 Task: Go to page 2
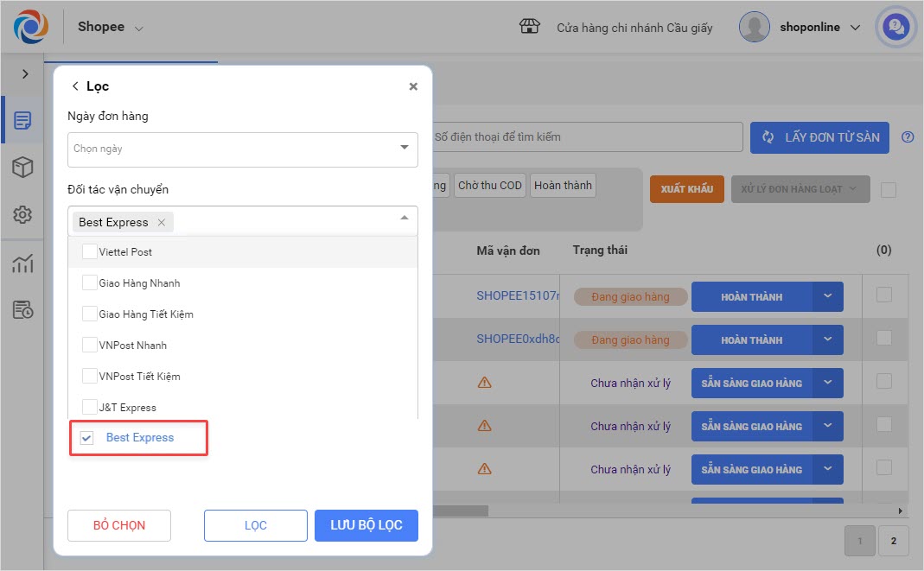pos(894,541)
